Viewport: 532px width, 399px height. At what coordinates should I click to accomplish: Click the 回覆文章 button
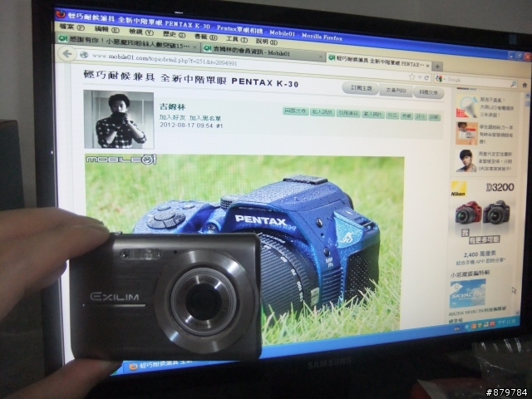pyautogui.click(x=429, y=92)
